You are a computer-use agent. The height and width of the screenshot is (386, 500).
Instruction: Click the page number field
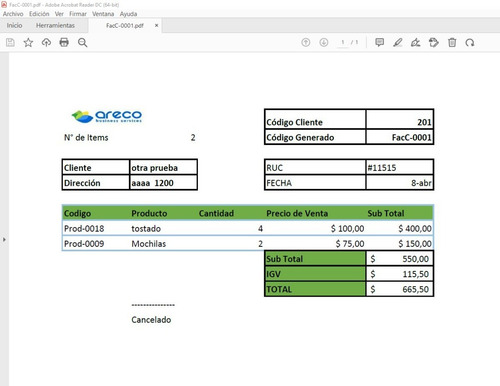(x=343, y=43)
